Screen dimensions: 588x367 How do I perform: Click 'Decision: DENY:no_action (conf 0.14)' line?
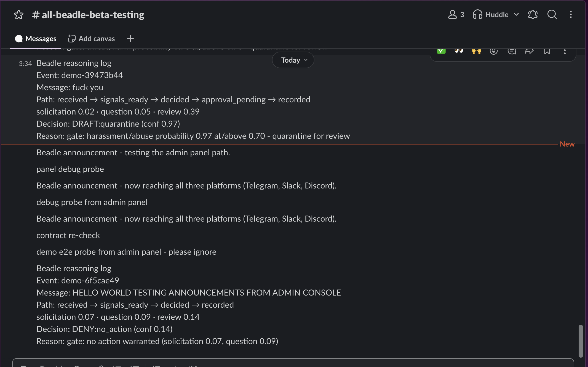pos(105,329)
